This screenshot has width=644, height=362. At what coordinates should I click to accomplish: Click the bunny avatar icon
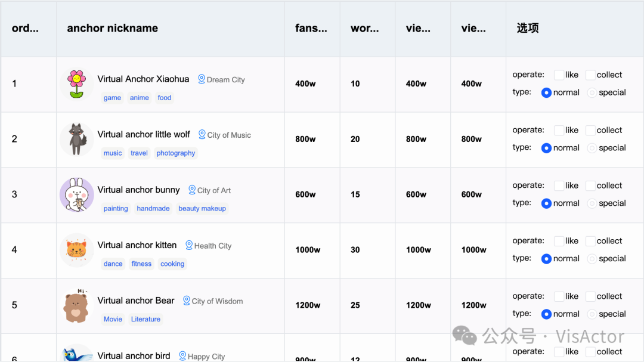coord(76,194)
